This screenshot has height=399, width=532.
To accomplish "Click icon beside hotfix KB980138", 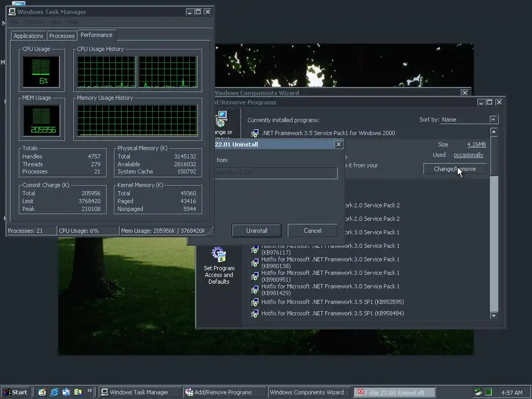I will pyautogui.click(x=255, y=262).
